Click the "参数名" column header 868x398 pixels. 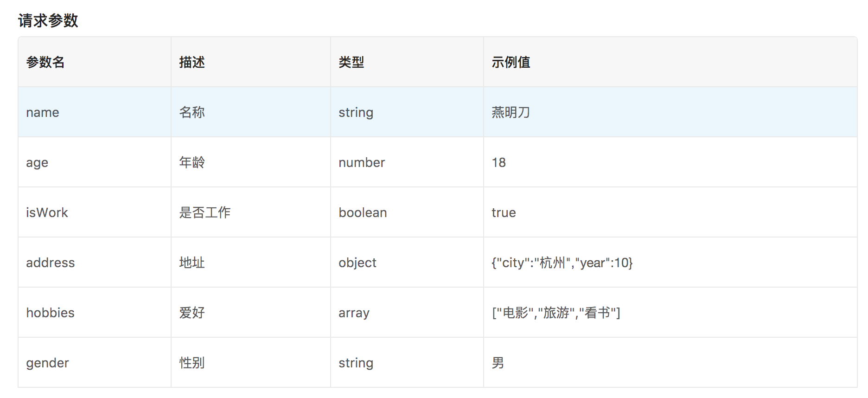point(45,62)
